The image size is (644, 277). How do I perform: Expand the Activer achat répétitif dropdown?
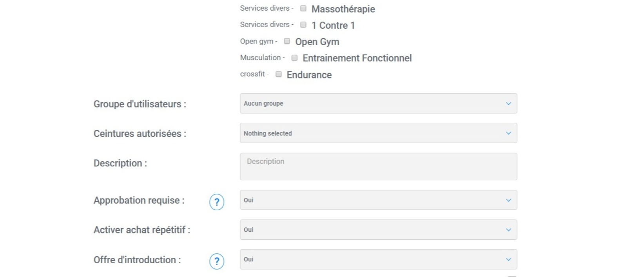click(378, 230)
